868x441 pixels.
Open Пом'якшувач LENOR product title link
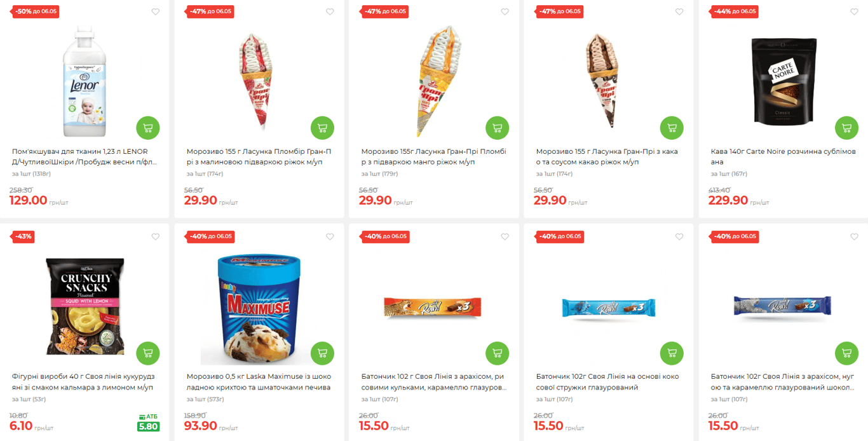click(x=84, y=157)
